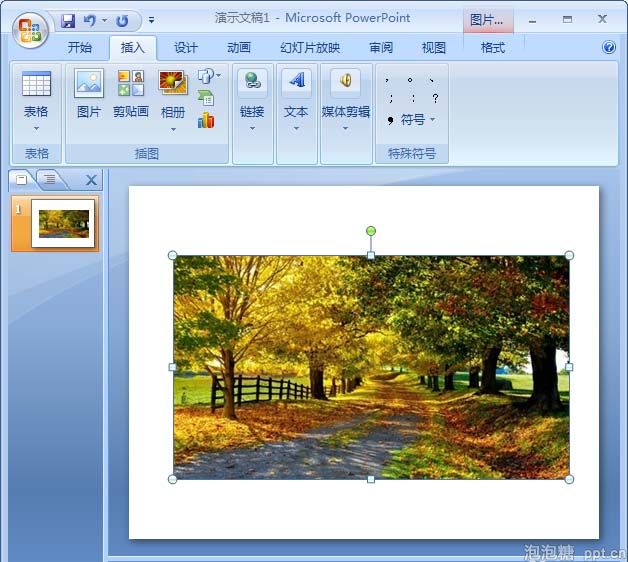Expand the 相册 photo album dropdown
The width and height of the screenshot is (628, 562).
pyautogui.click(x=173, y=128)
